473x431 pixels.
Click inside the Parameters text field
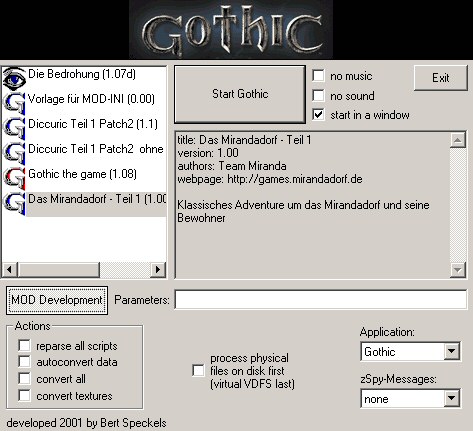(320, 300)
